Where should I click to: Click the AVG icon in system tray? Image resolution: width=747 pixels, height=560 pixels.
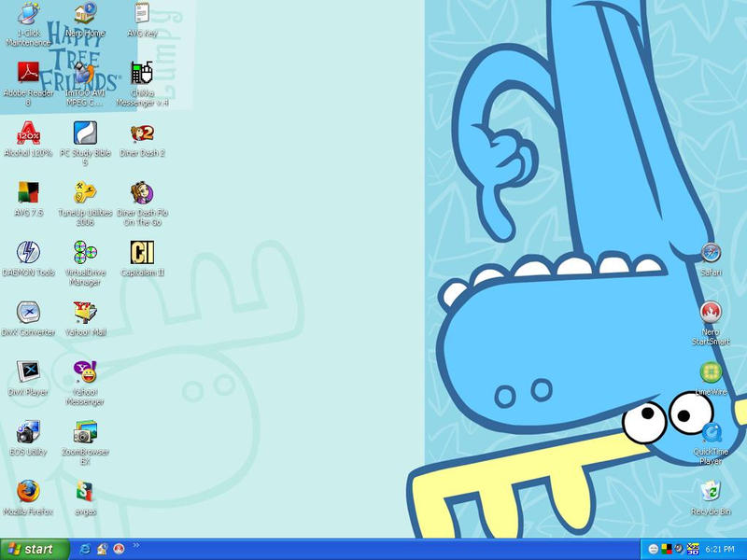(667, 550)
